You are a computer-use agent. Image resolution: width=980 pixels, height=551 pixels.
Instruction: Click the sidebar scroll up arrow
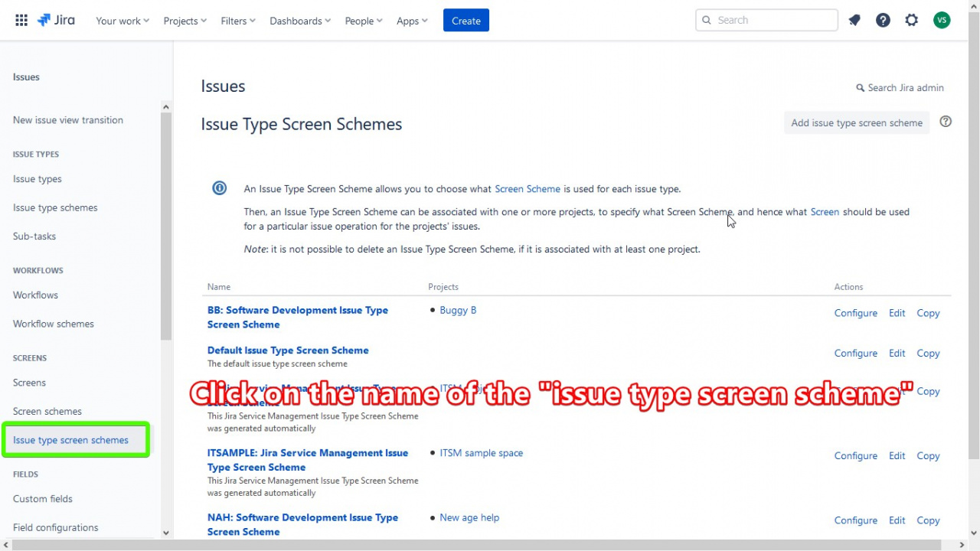[166, 107]
